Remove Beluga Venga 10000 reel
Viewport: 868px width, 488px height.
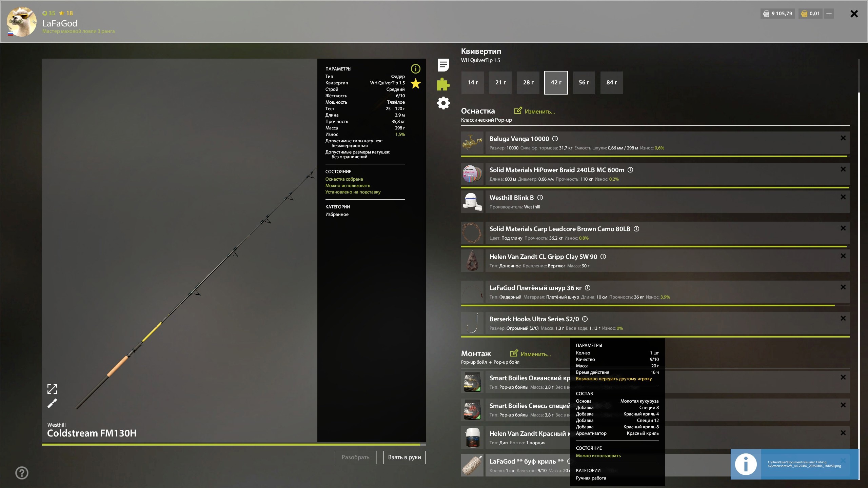click(x=843, y=138)
